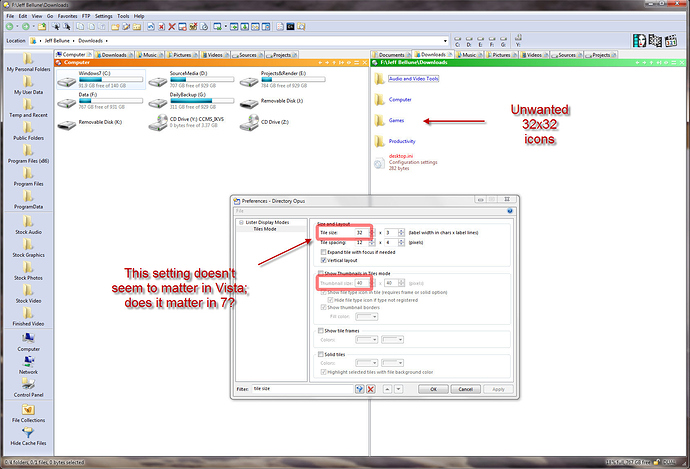The height and width of the screenshot is (469, 690).
Task: Open the Tools menu
Action: pos(123,16)
